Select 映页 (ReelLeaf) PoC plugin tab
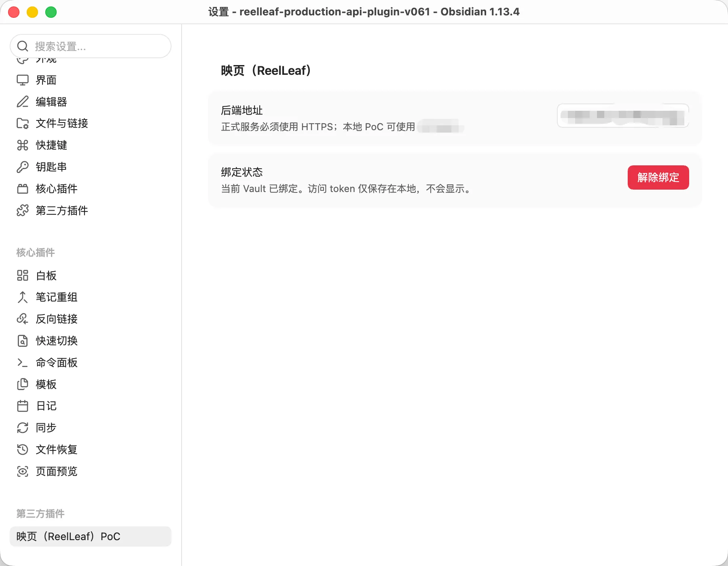Screen dimensions: 728x566 pos(91,536)
